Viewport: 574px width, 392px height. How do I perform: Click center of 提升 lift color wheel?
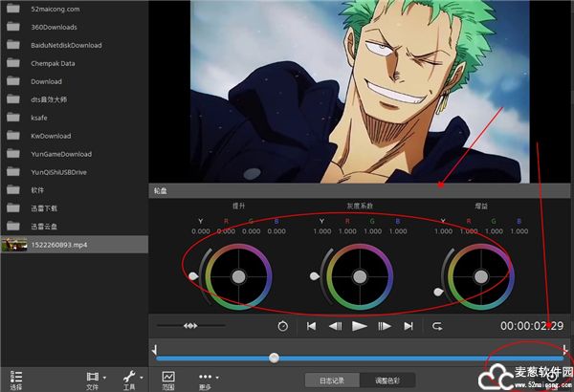(235, 276)
